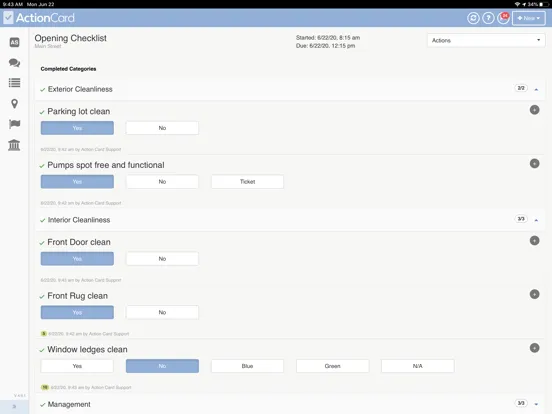Open the list view sidebar icon
The image size is (552, 414).
click(x=14, y=83)
